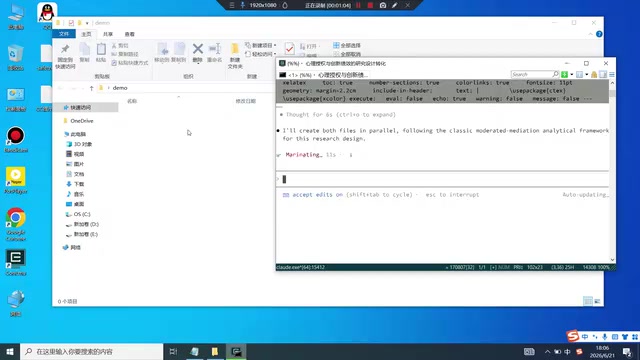This screenshot has height=360, width=640.
Task: Click the recorder pen annotation icon
Action: pyautogui.click(x=395, y=5)
